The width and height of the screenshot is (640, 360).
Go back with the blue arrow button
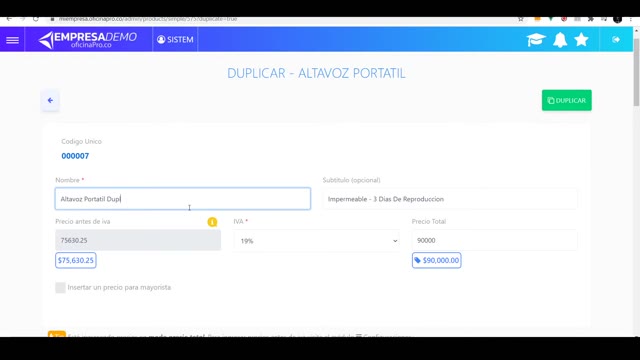pyautogui.click(x=50, y=100)
